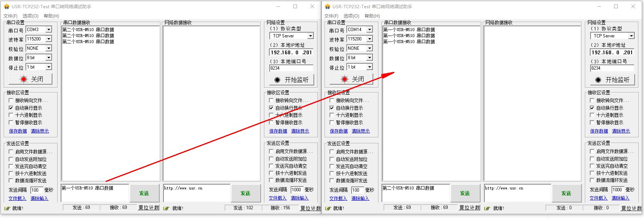This screenshot has width=644, height=219.
Task: Open the 串口号 dropdown showing COM14
Action: pos(369,30)
